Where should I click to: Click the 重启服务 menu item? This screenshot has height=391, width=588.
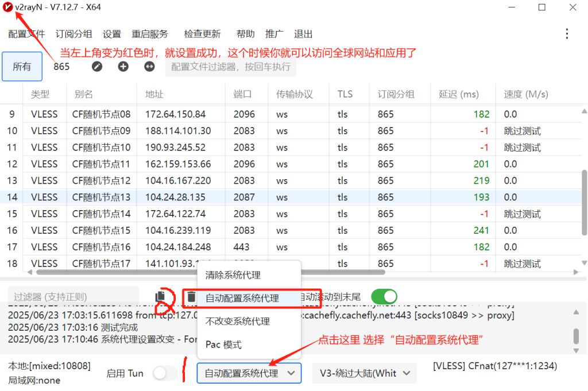150,34
